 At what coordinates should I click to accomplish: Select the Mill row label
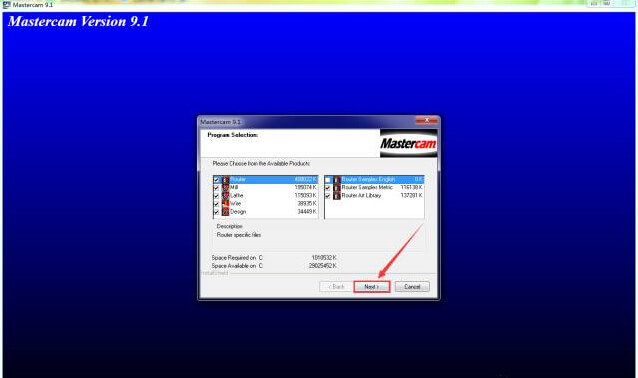(234, 188)
